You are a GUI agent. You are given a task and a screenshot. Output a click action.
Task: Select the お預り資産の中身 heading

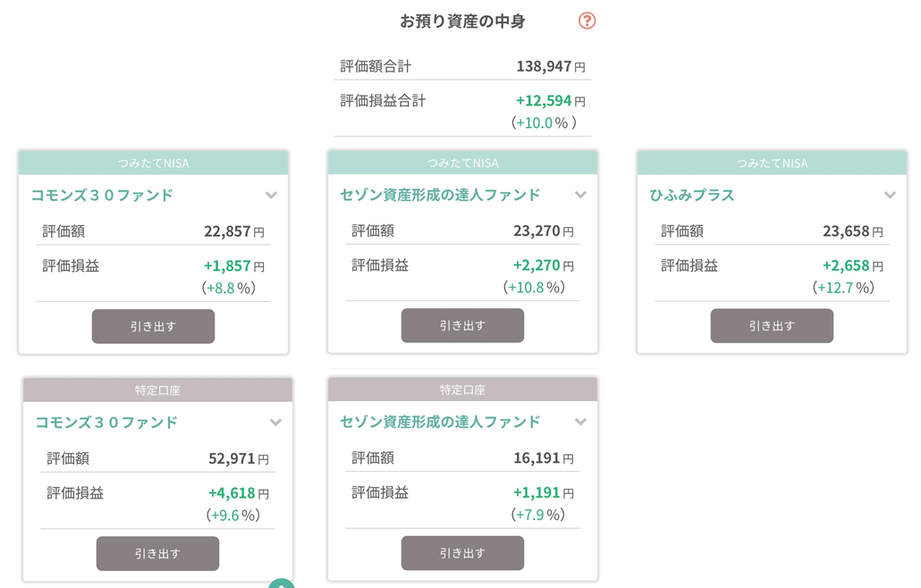[462, 21]
